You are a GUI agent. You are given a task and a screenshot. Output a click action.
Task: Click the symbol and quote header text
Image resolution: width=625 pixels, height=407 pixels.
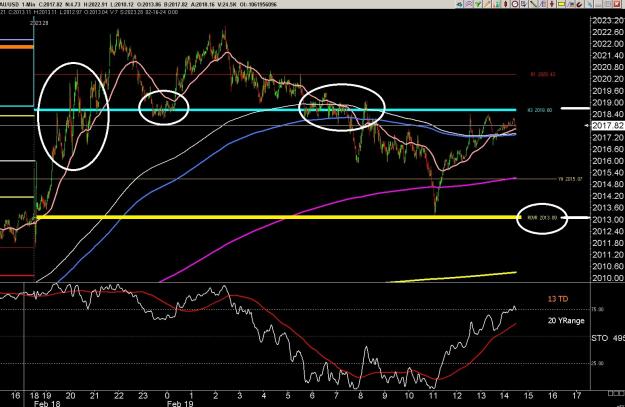139,4
